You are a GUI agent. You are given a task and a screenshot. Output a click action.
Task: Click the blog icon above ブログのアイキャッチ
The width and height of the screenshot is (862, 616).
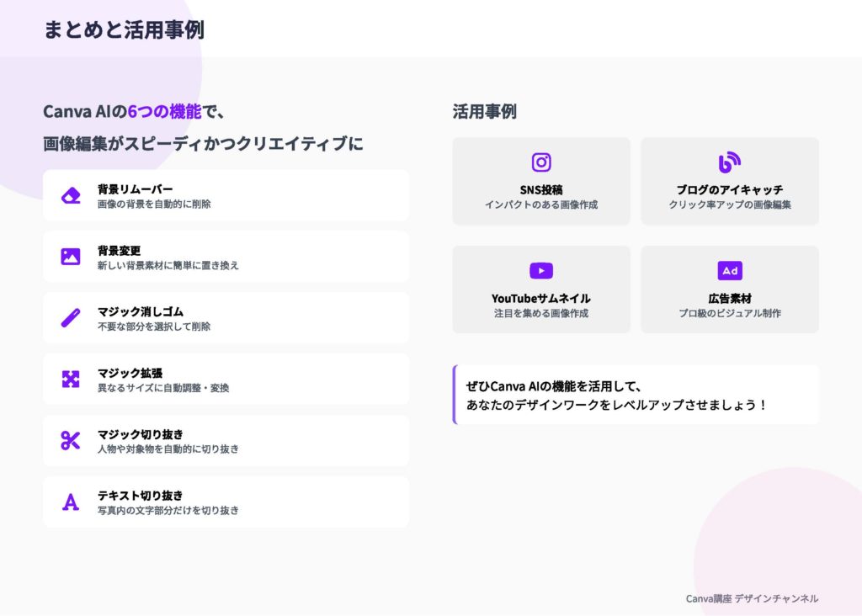729,162
